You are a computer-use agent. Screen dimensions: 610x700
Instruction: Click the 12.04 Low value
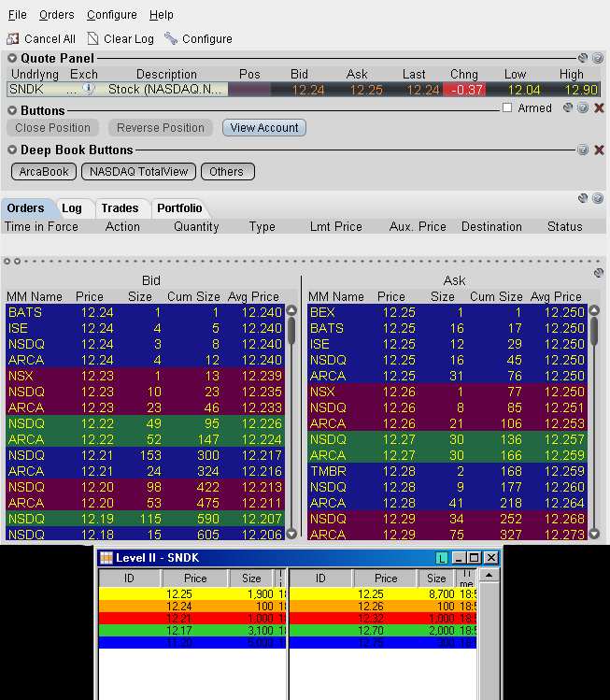[524, 90]
